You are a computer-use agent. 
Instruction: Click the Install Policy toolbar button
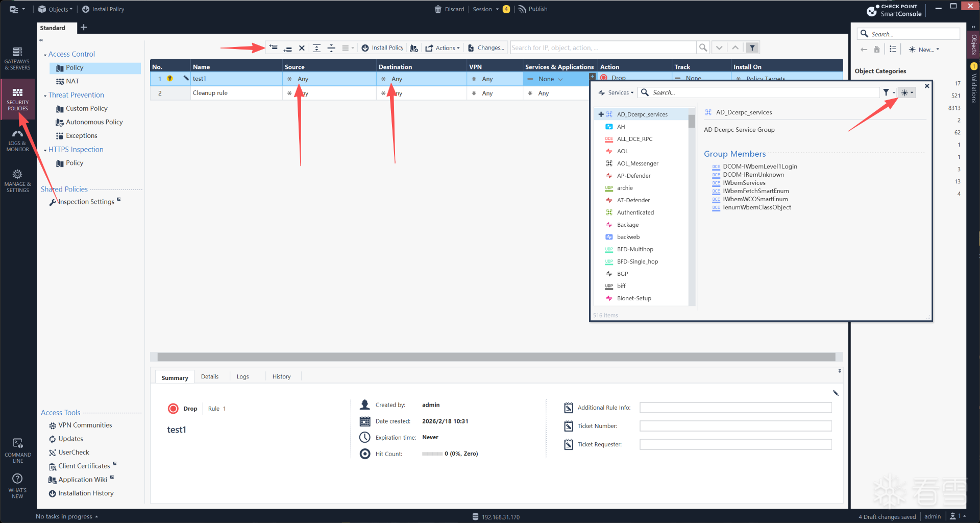[x=382, y=48]
